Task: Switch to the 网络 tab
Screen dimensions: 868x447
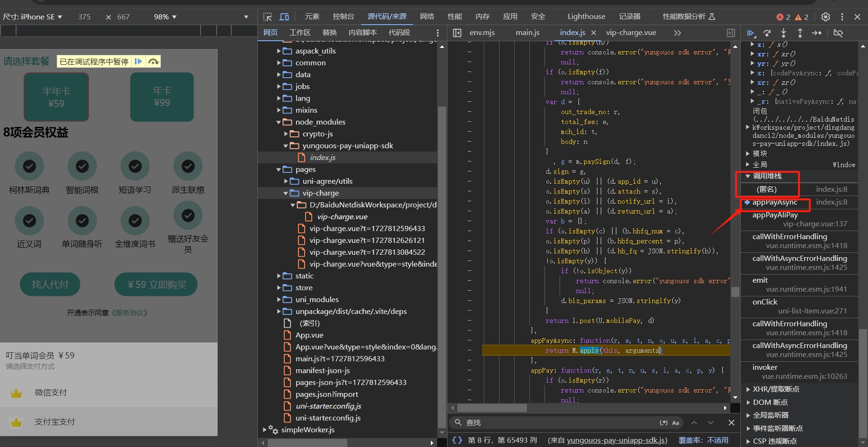Action: (x=427, y=17)
